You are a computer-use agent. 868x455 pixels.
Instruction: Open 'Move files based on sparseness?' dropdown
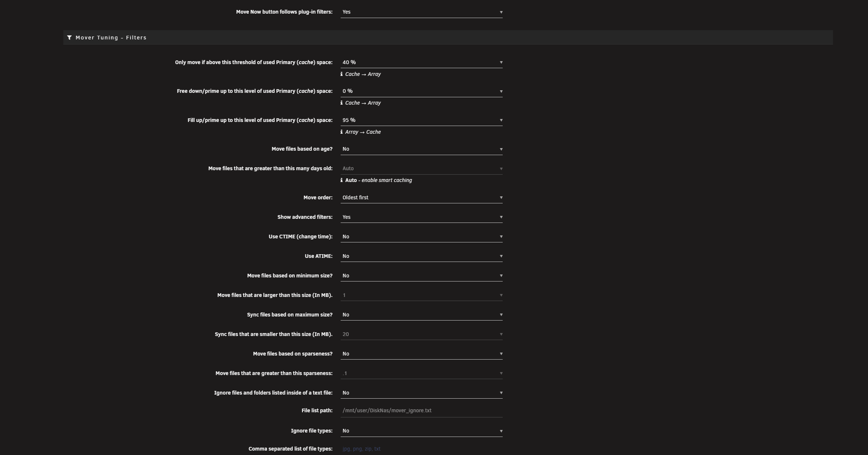click(421, 354)
